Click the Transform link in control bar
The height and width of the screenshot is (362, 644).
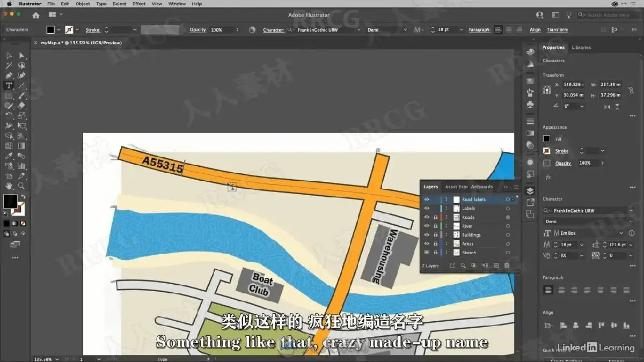557,30
